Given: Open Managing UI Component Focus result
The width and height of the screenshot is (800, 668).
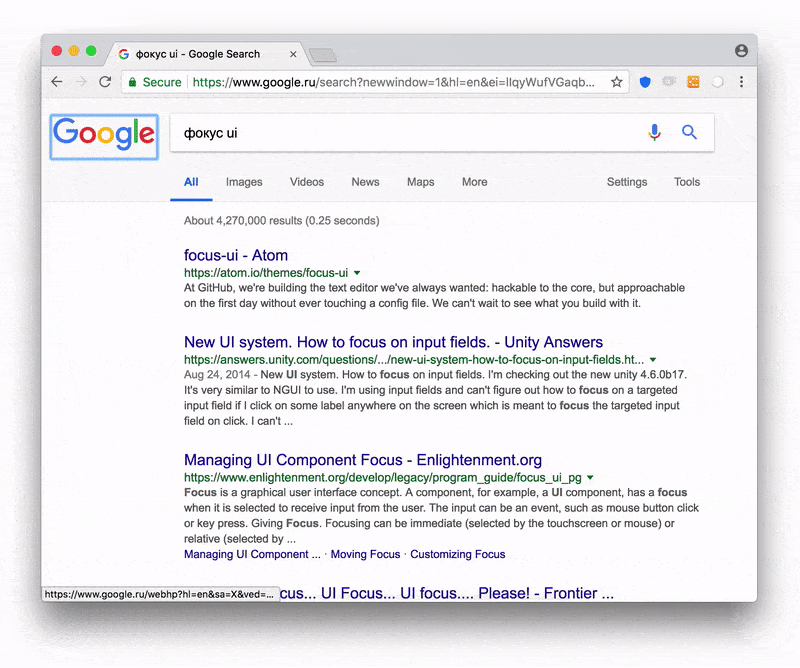Looking at the screenshot, I should pyautogui.click(x=363, y=460).
